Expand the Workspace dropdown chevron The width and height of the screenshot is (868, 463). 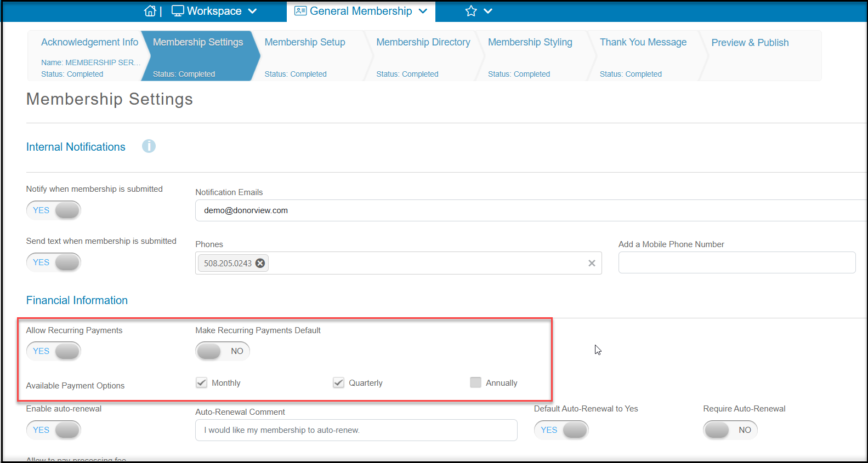pos(252,11)
